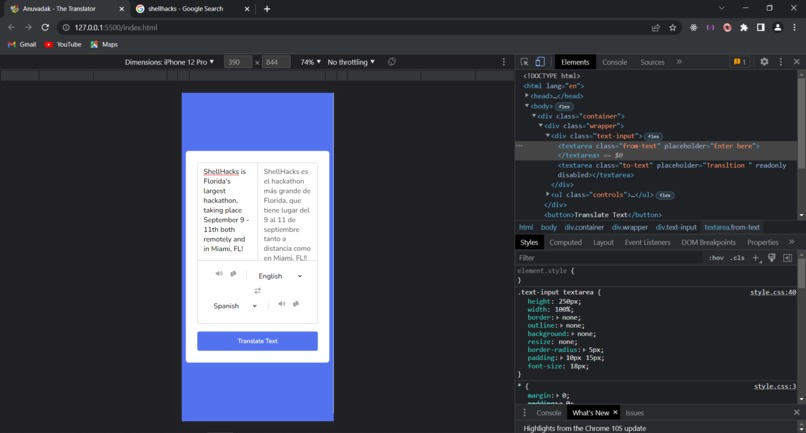
Task: Click the device height input 844
Action: (x=277, y=62)
